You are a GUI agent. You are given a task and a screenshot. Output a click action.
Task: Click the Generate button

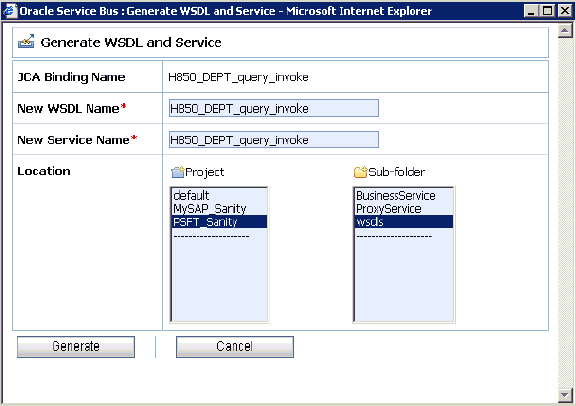coord(76,346)
